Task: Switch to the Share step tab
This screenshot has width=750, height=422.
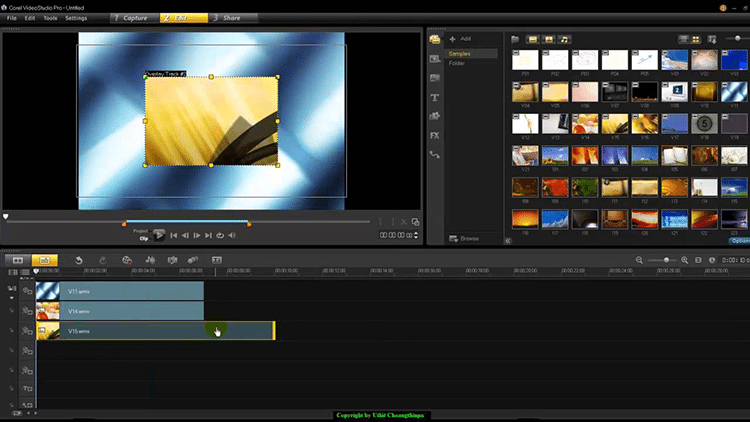Action: [x=233, y=18]
